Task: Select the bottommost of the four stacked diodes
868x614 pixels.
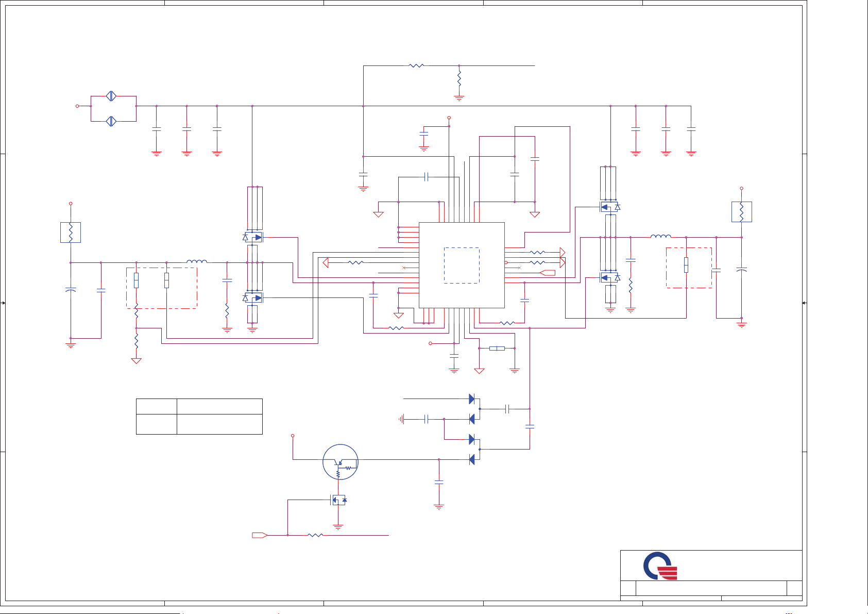Action: coord(472,459)
